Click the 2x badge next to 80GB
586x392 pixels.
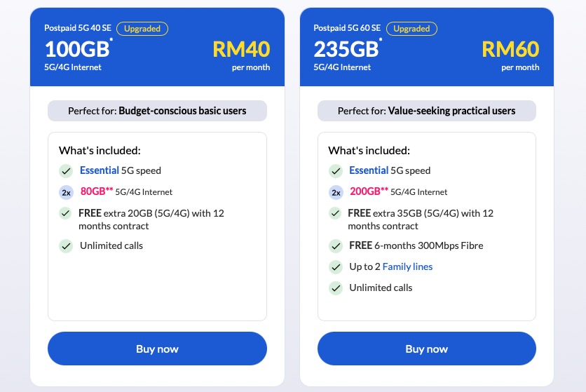66,193
